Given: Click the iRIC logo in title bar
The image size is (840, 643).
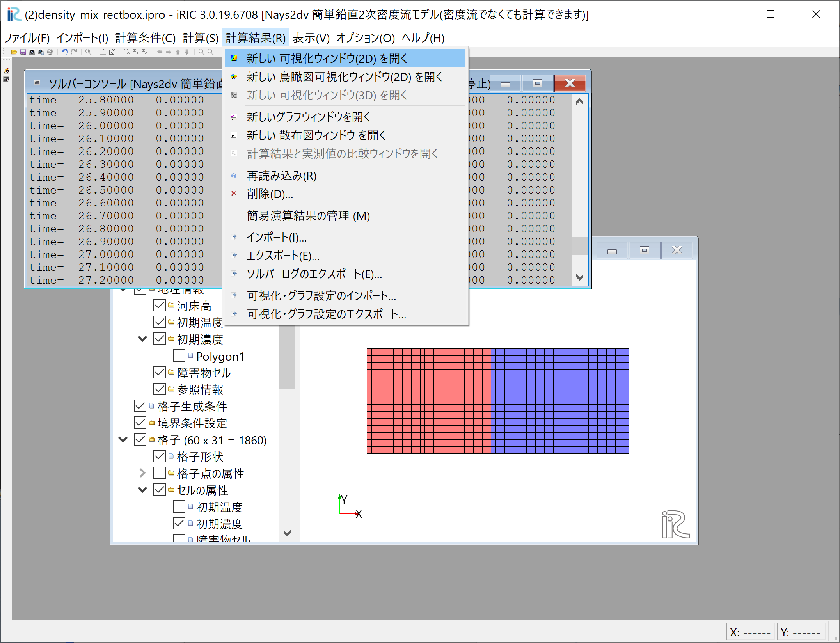Looking at the screenshot, I should click(14, 14).
